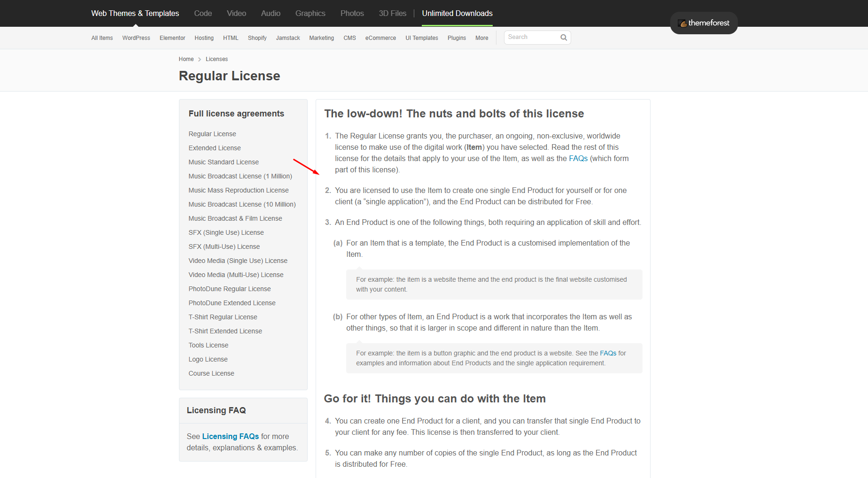Open Music Mass Reproduction License

[239, 190]
